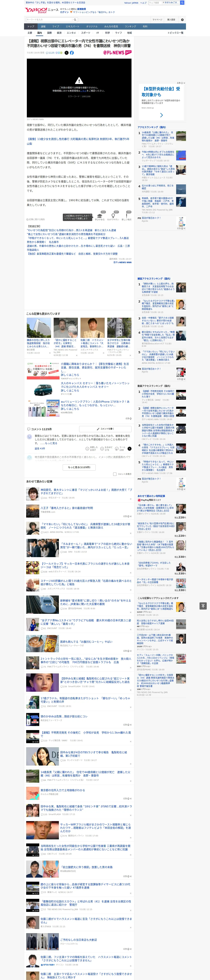
Task: Click the search magnifier beside keyword field
Action: tap(75, 19)
